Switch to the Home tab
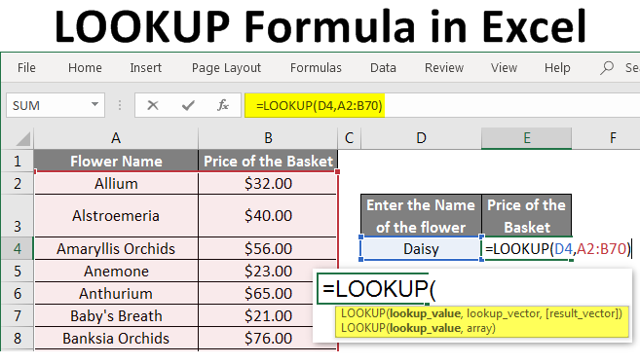This screenshot has width=640, height=364. [85, 68]
